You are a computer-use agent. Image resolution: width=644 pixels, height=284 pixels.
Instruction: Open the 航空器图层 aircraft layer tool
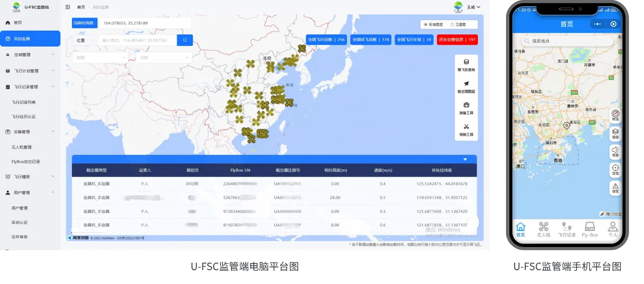[466, 86]
